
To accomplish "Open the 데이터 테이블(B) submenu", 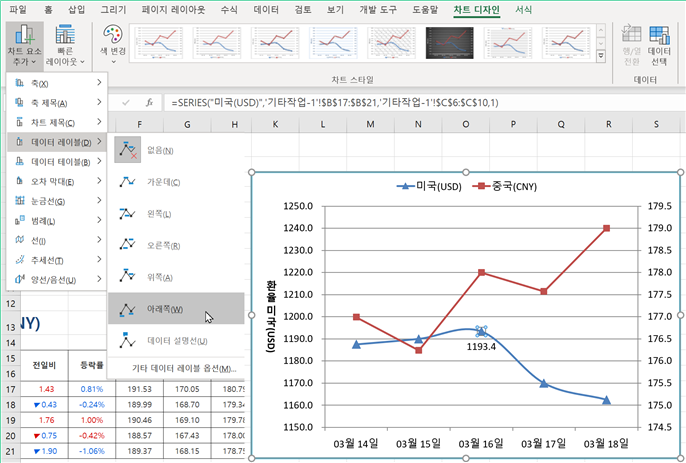I will click(x=57, y=162).
